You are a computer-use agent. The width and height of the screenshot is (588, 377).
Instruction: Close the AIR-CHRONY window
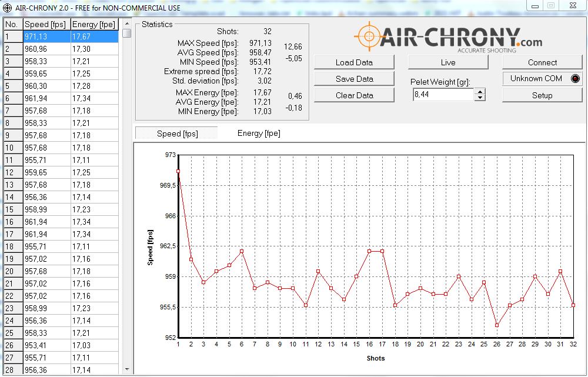click(573, 5)
